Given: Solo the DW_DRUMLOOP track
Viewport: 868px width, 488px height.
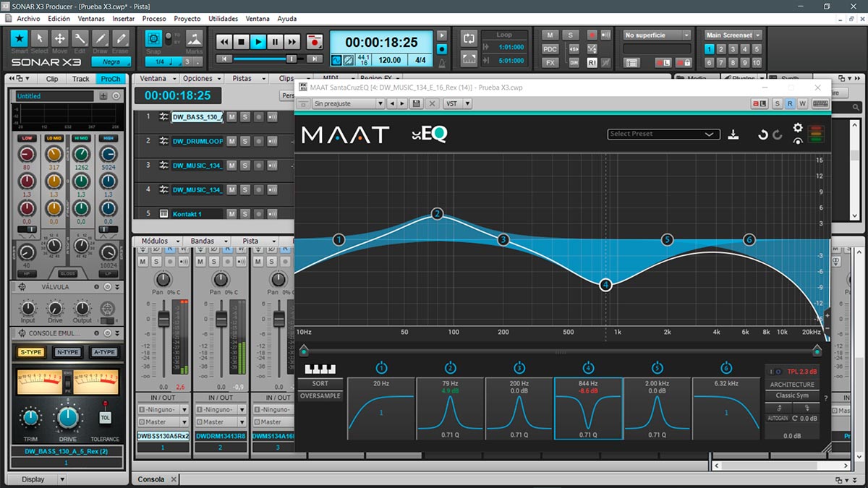Looking at the screenshot, I should [x=245, y=141].
